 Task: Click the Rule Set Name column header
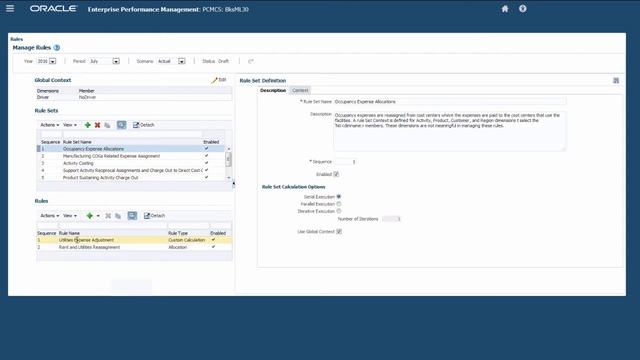77,142
